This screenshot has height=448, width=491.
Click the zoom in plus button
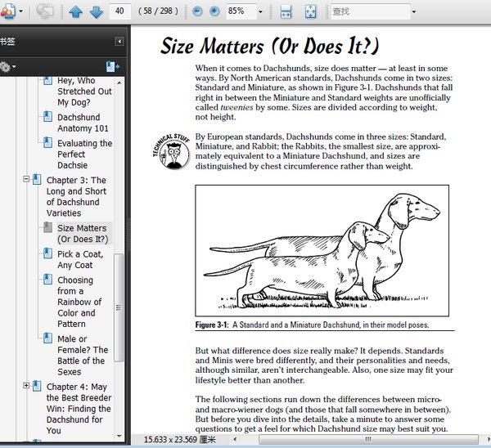214,11
